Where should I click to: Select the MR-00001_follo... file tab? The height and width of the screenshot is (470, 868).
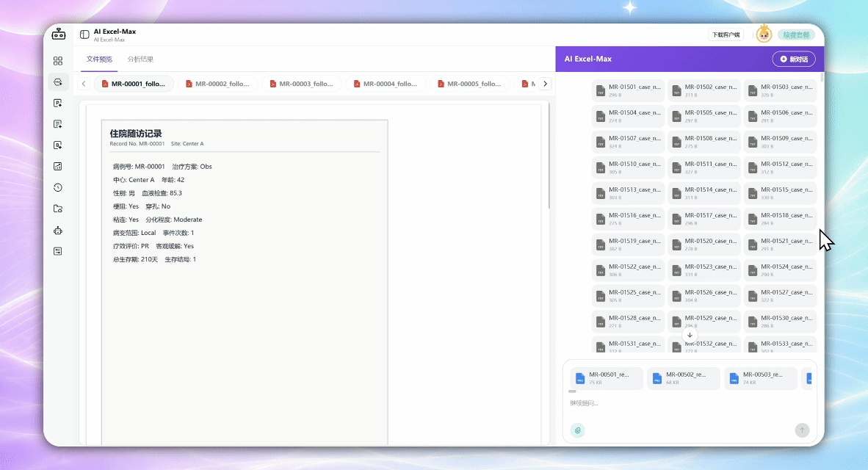click(x=134, y=84)
